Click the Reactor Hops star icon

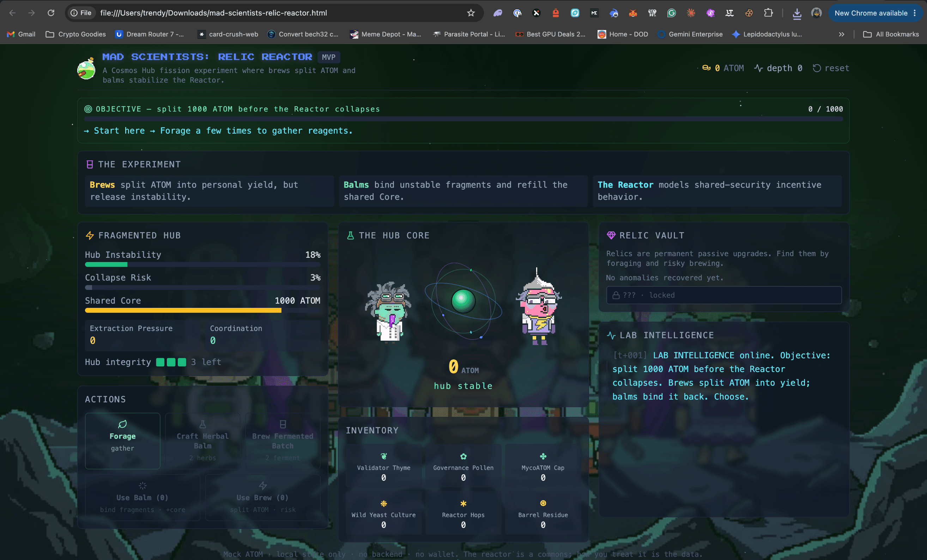[x=463, y=503]
